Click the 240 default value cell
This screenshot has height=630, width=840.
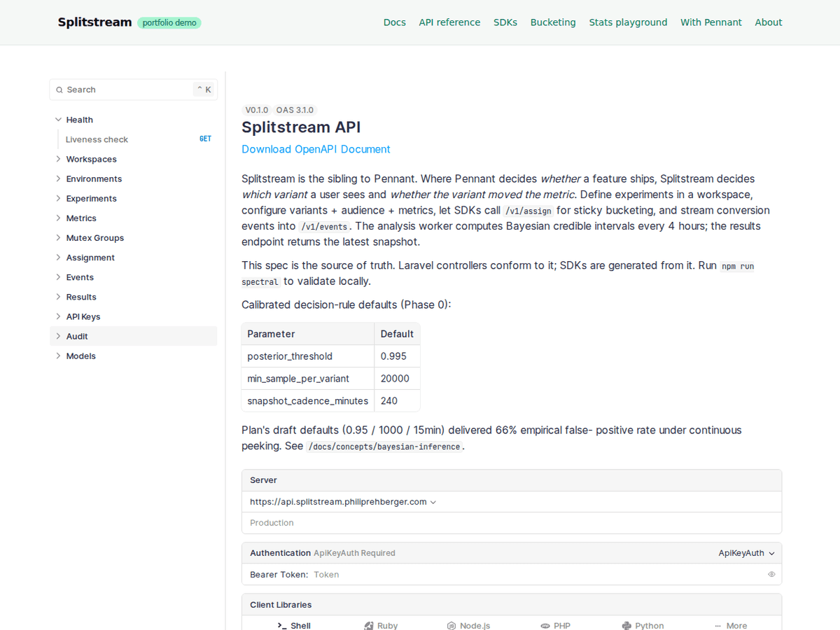click(397, 401)
